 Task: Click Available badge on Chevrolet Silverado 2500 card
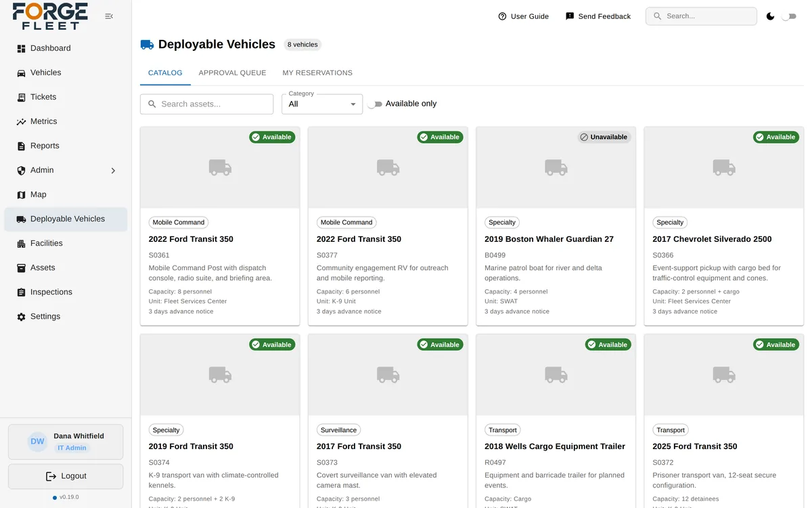coord(776,137)
